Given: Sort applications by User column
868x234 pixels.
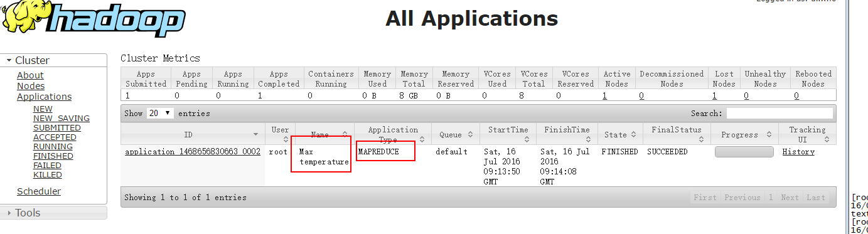Looking at the screenshot, I should (x=280, y=134).
